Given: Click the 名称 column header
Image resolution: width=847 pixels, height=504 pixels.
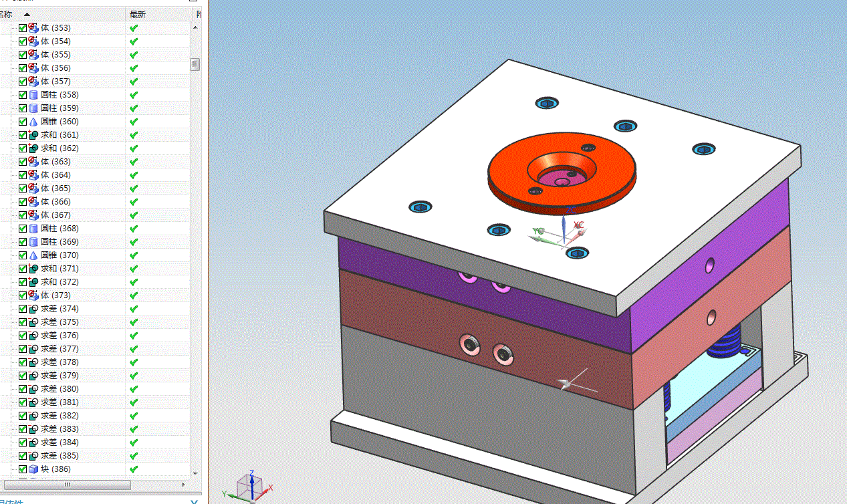Looking at the screenshot, I should pos(62,14).
